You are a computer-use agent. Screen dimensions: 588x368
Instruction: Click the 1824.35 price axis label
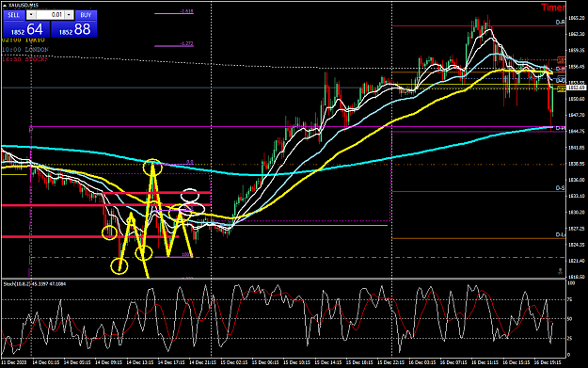(576, 245)
